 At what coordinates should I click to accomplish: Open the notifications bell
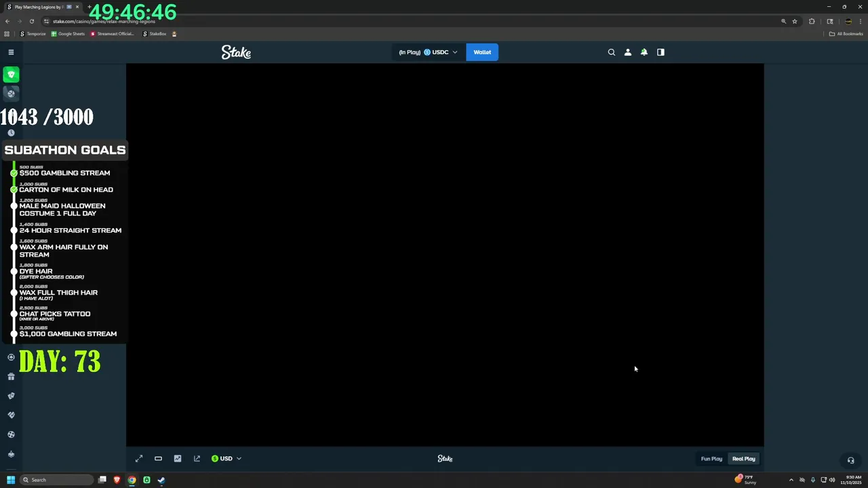pyautogui.click(x=644, y=52)
